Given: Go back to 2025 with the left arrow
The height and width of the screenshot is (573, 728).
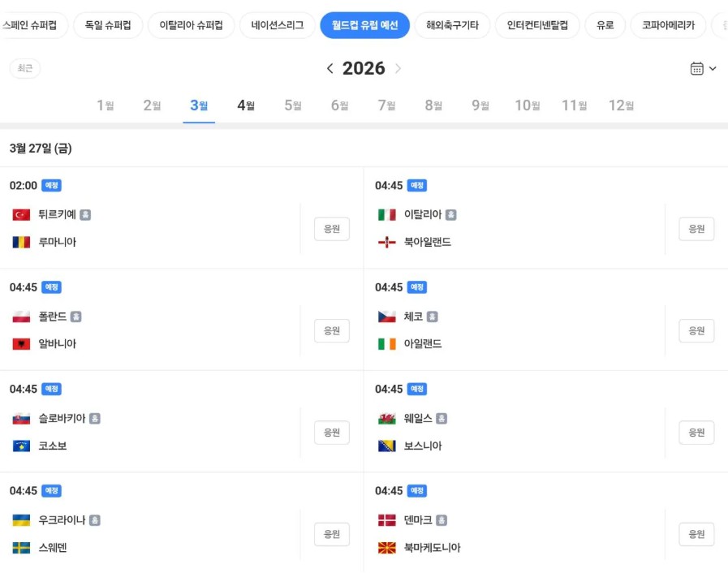Looking at the screenshot, I should (x=330, y=68).
